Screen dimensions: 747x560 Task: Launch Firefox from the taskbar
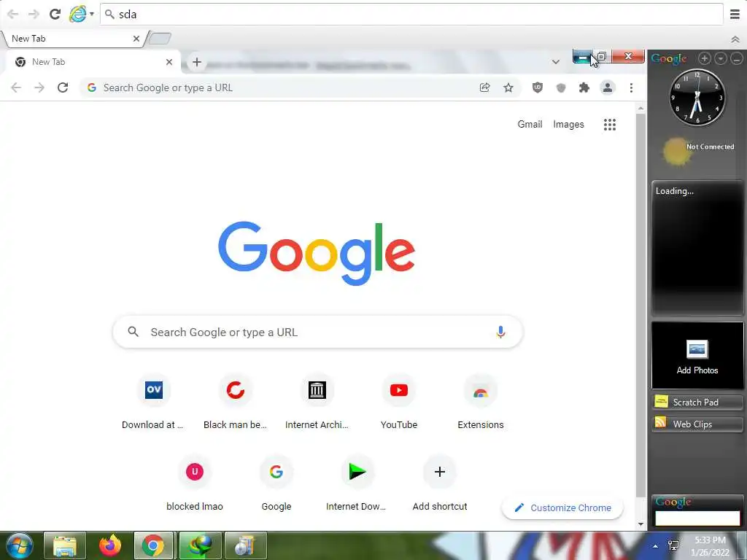110,545
